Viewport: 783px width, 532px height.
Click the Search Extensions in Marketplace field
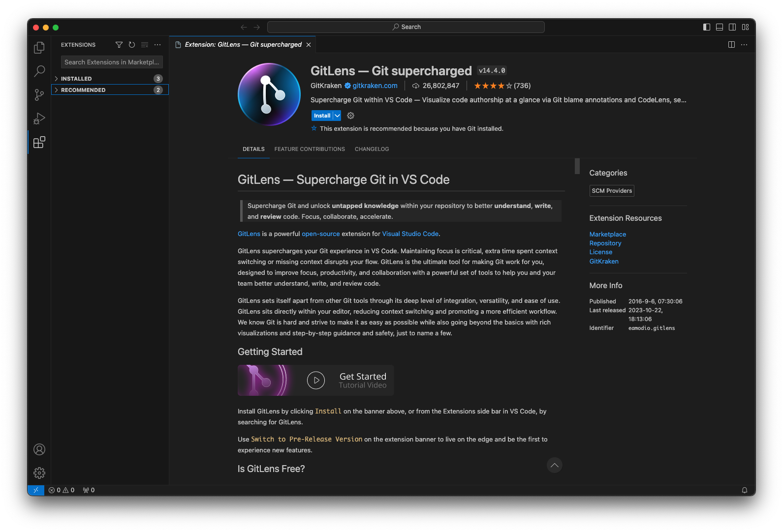coord(112,62)
